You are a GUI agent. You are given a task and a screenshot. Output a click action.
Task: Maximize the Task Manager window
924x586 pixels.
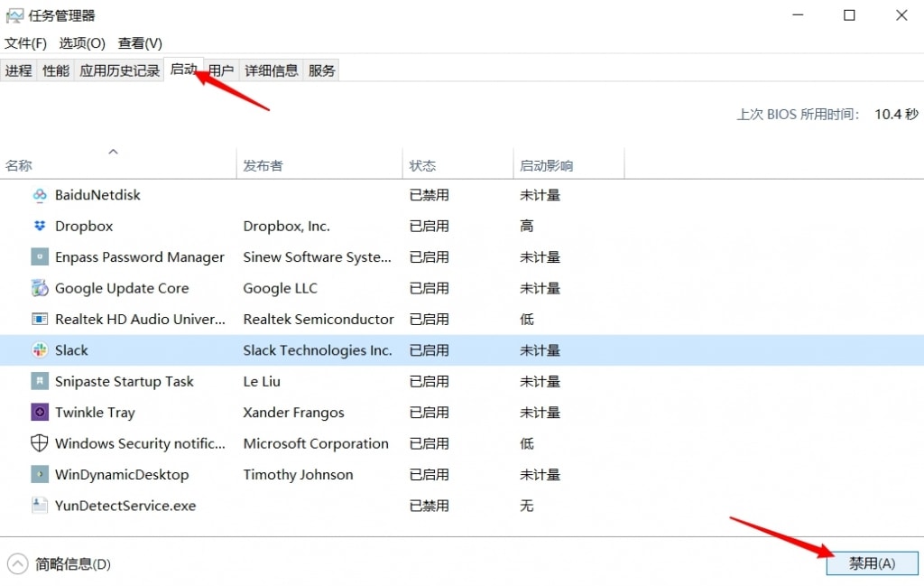[849, 15]
